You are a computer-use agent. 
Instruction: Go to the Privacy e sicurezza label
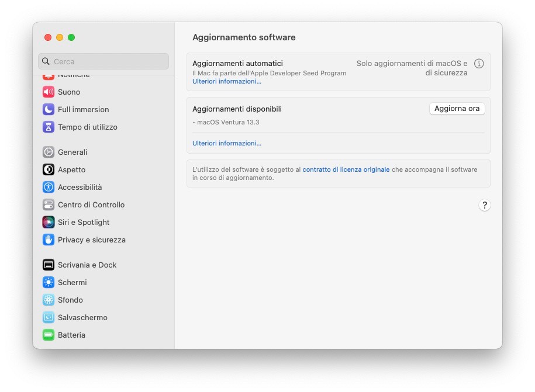click(x=92, y=240)
